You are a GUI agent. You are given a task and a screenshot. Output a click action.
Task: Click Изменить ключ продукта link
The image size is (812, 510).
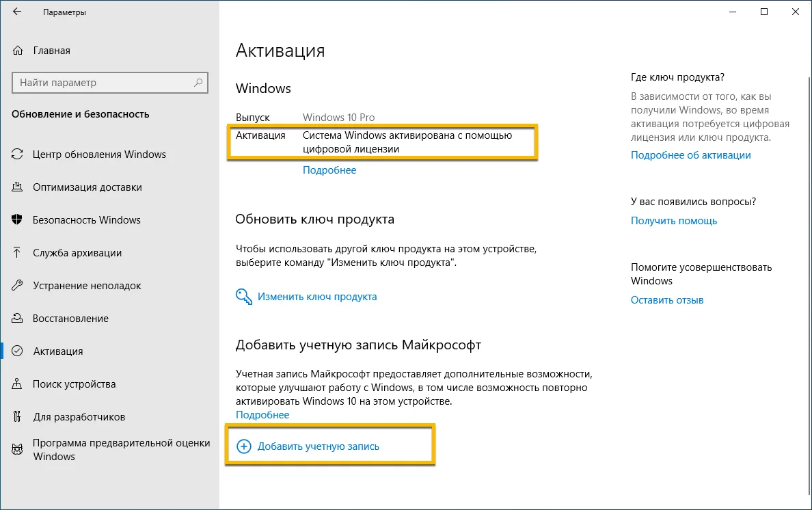pos(317,297)
